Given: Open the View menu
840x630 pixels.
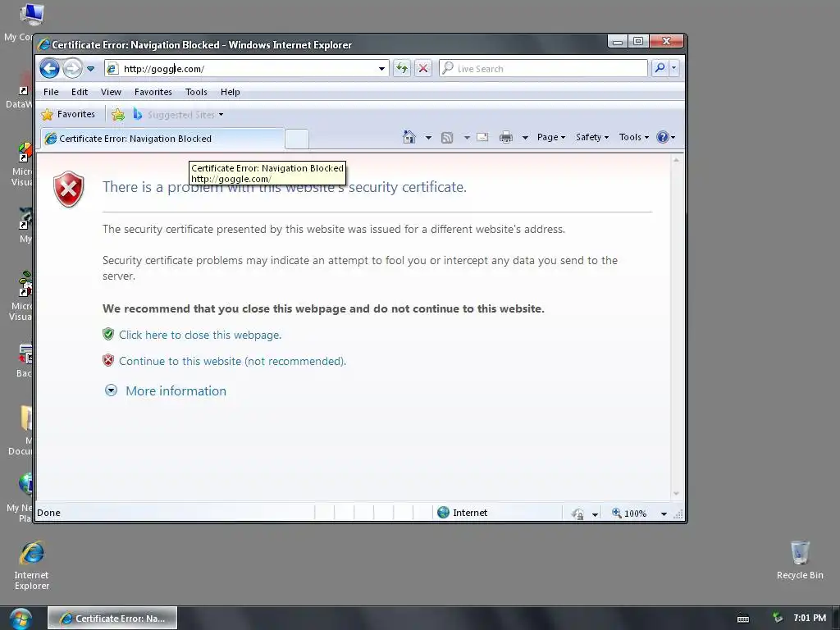Looking at the screenshot, I should click(x=111, y=92).
